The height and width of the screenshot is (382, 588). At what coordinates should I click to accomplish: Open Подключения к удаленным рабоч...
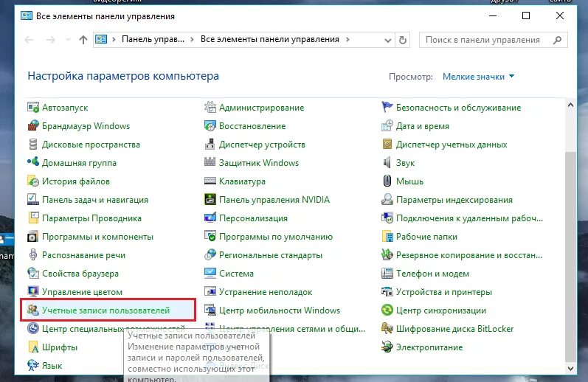coord(469,218)
